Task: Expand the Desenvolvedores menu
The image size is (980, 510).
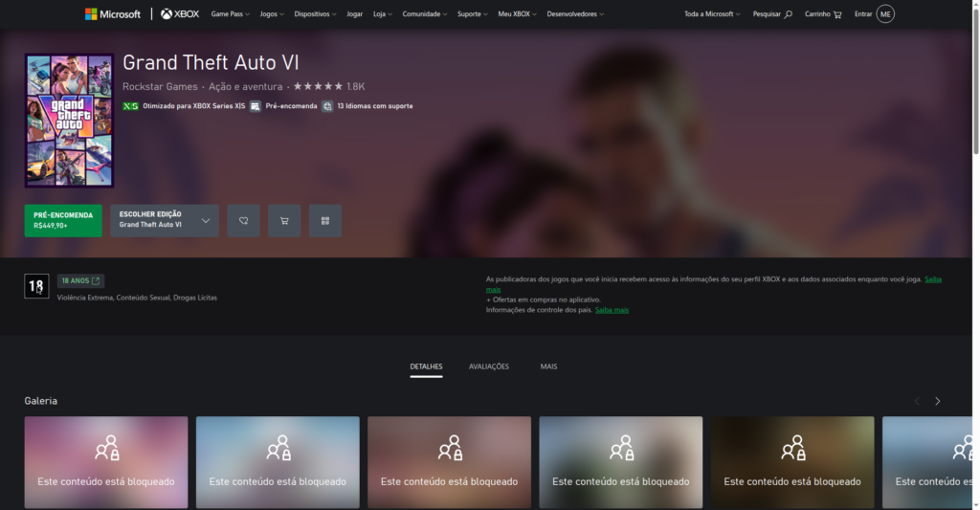Action: point(575,13)
